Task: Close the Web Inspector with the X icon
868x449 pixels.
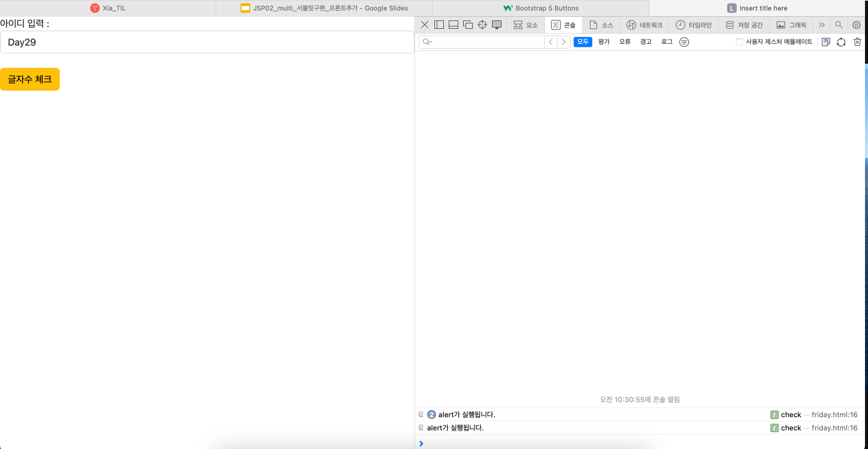Action: [425, 25]
